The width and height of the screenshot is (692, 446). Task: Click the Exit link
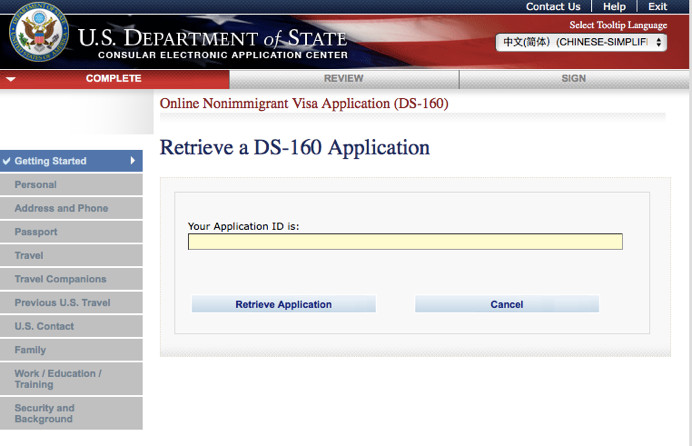click(658, 7)
